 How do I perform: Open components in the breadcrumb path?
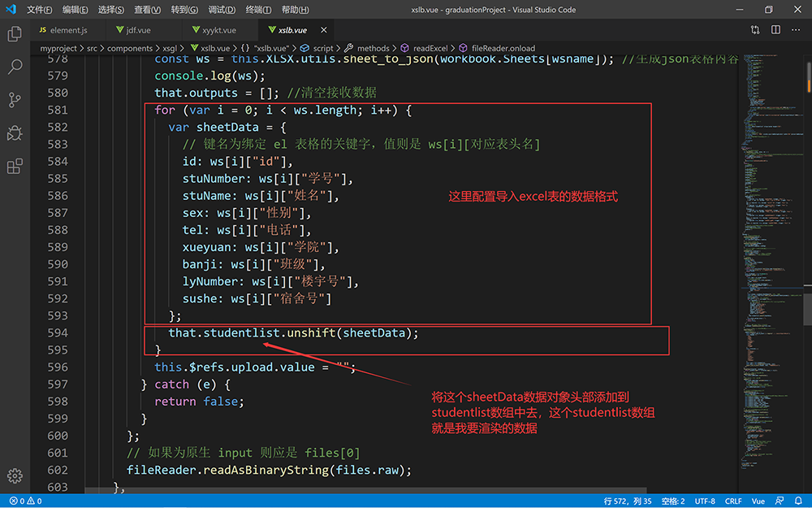point(132,47)
